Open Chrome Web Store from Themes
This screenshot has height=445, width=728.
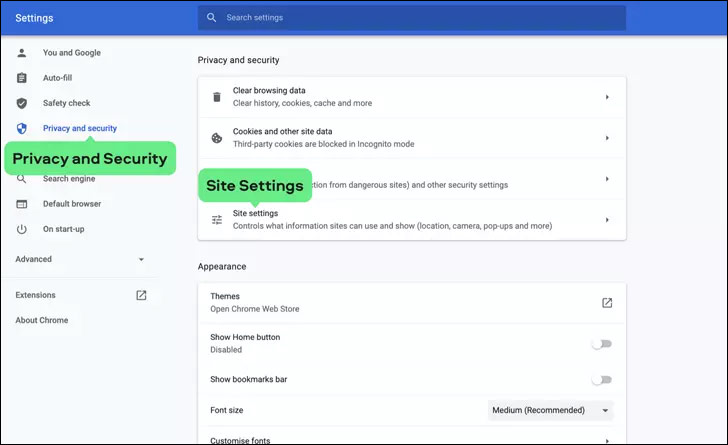point(606,303)
